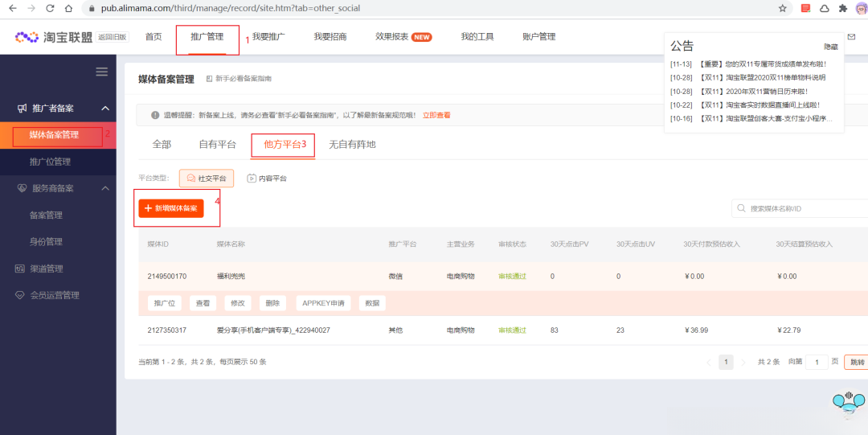The width and height of the screenshot is (868, 435).
Task: Open 渠道管理 in the sidebar
Action: [x=47, y=269]
